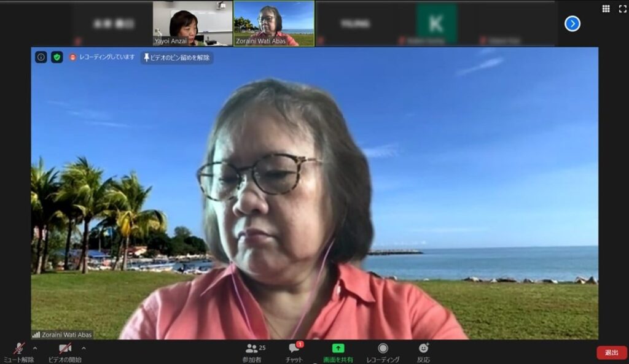Click the green share screen icon
The height and width of the screenshot is (364, 629).
click(338, 348)
